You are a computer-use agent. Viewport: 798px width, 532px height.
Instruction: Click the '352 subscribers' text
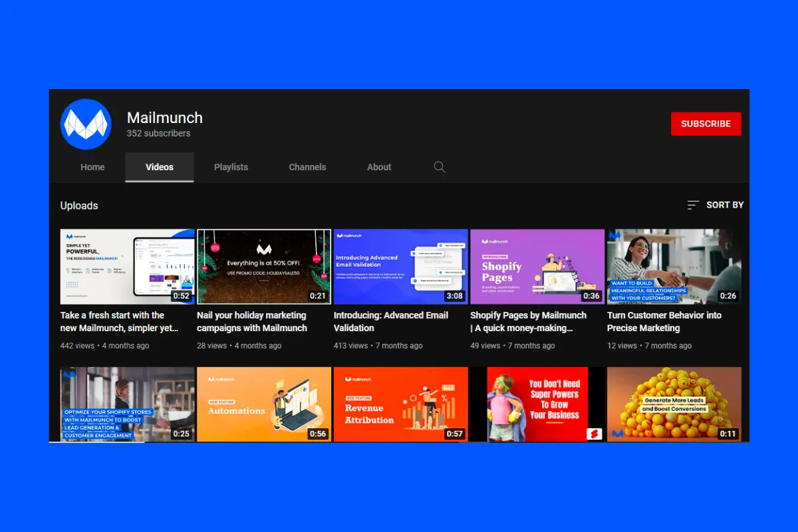tap(159, 133)
